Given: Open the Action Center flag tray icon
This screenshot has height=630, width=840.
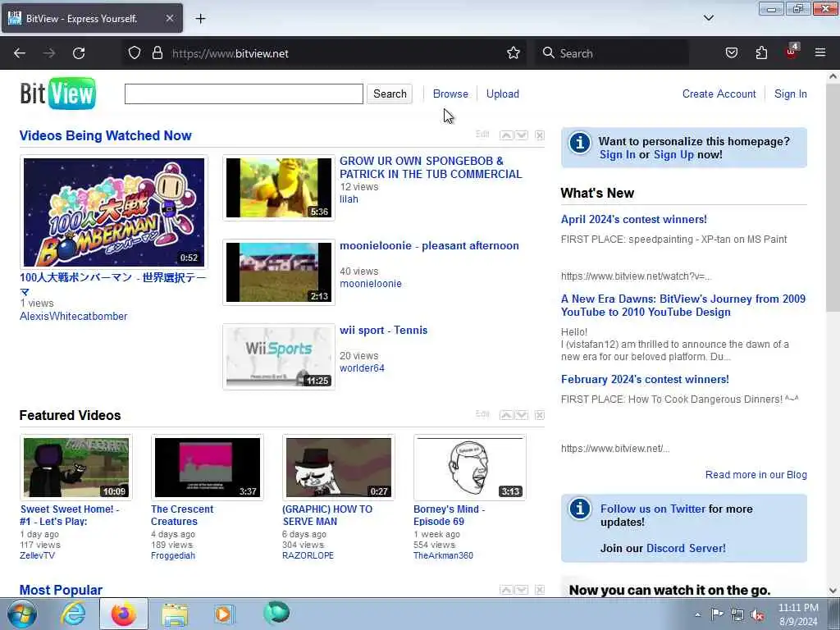Looking at the screenshot, I should pos(717,614).
